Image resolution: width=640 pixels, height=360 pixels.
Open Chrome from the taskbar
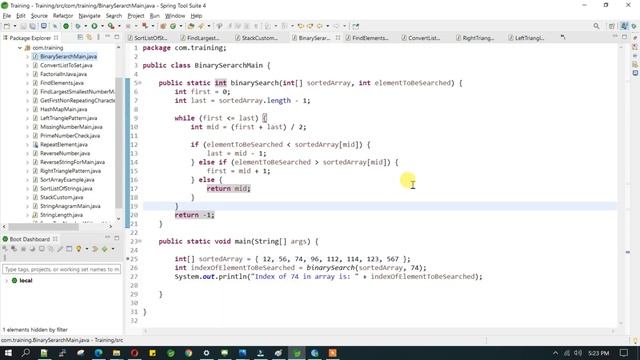tap(188, 353)
